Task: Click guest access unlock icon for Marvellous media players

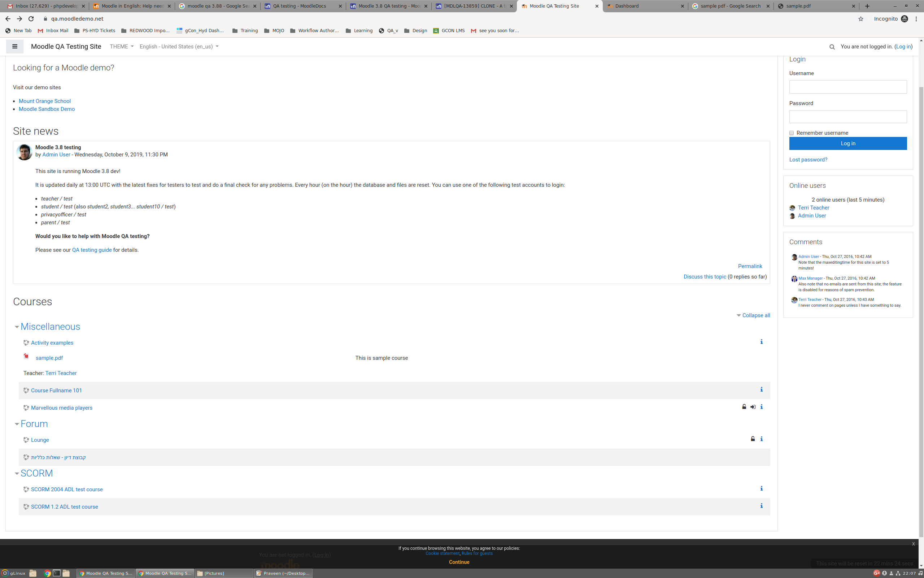Action: [744, 407]
